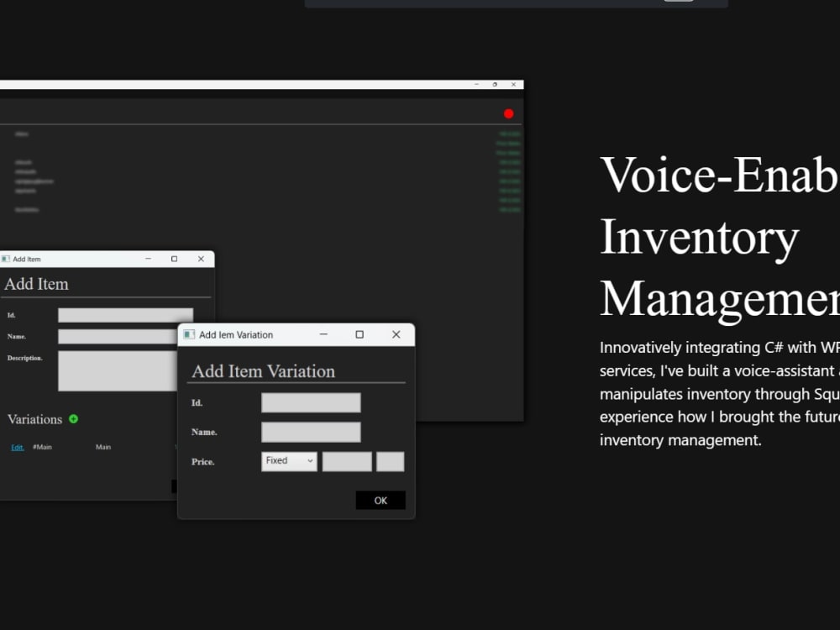Maximize the Add Iem Variation dialog
This screenshot has height=630, width=840.
[360, 334]
